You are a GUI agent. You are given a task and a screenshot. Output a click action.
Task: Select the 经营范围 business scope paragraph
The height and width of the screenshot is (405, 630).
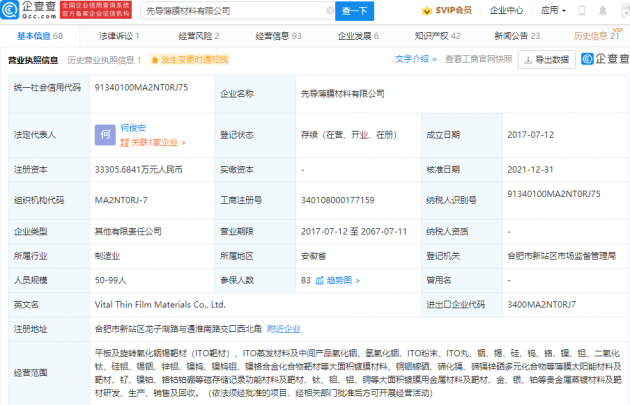click(x=358, y=373)
